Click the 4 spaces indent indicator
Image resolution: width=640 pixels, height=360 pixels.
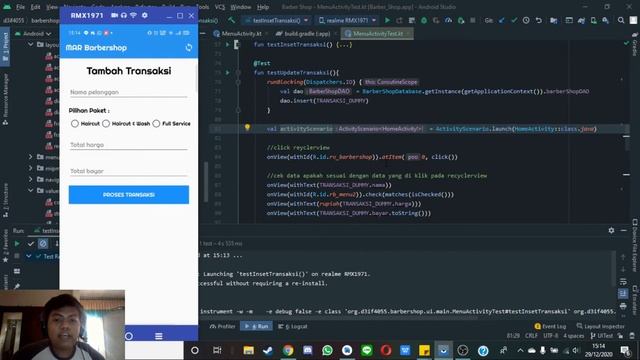pos(574,336)
